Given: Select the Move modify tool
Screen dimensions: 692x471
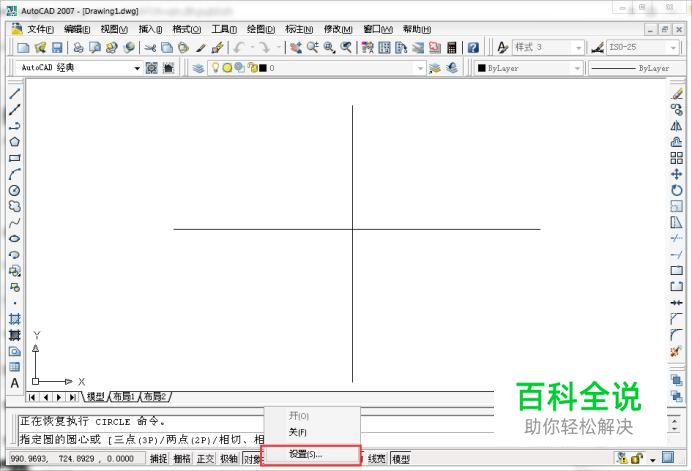Looking at the screenshot, I should (x=676, y=174).
